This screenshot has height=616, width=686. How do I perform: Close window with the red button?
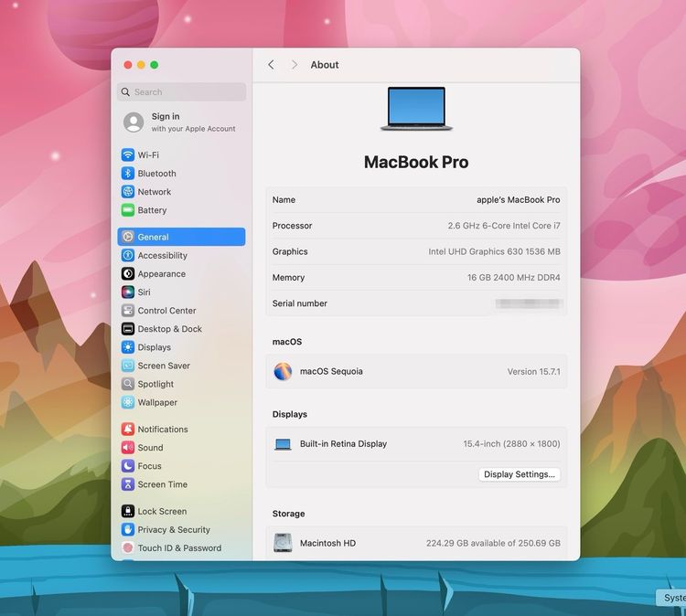pos(128,65)
